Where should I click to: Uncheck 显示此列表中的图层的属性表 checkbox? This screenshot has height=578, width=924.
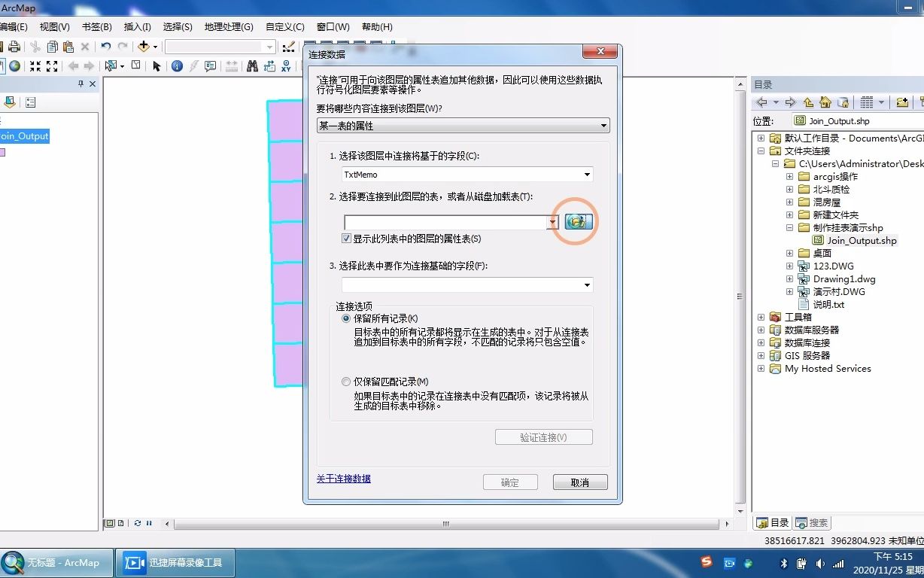click(x=347, y=239)
